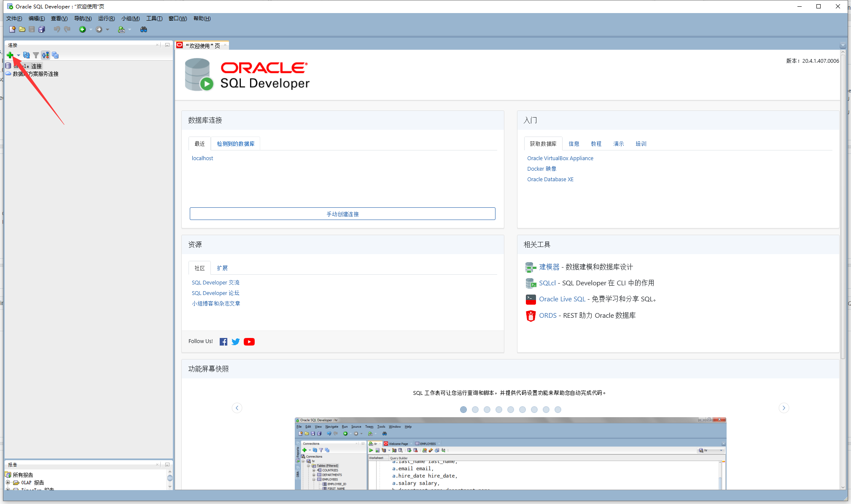Open a file with the folder toolbar icon

22,29
